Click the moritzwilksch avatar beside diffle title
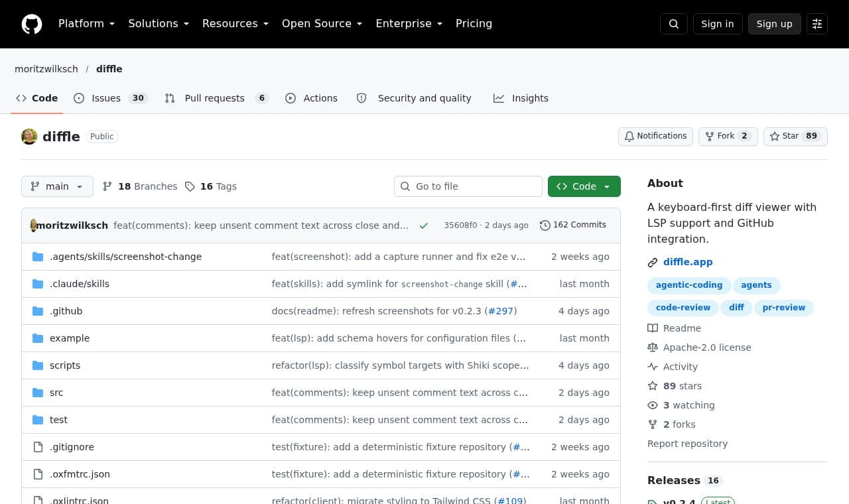The width and height of the screenshot is (849, 504). (x=29, y=137)
